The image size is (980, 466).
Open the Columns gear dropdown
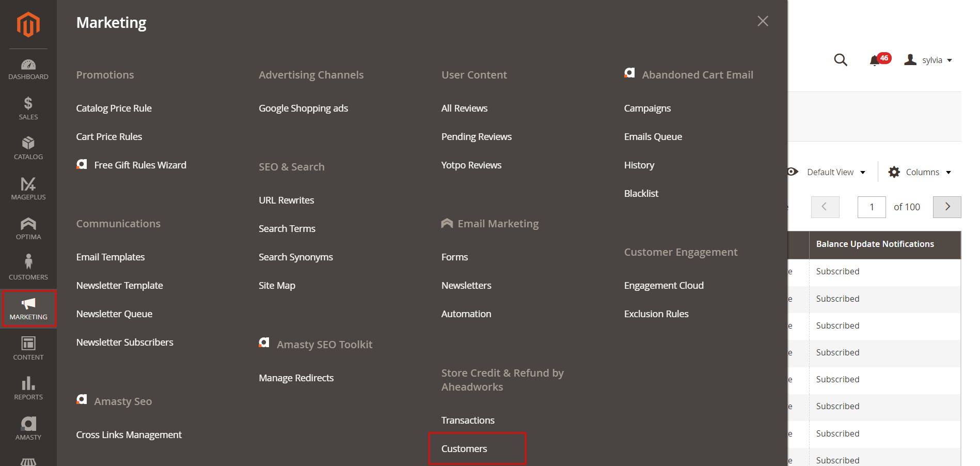[920, 172]
